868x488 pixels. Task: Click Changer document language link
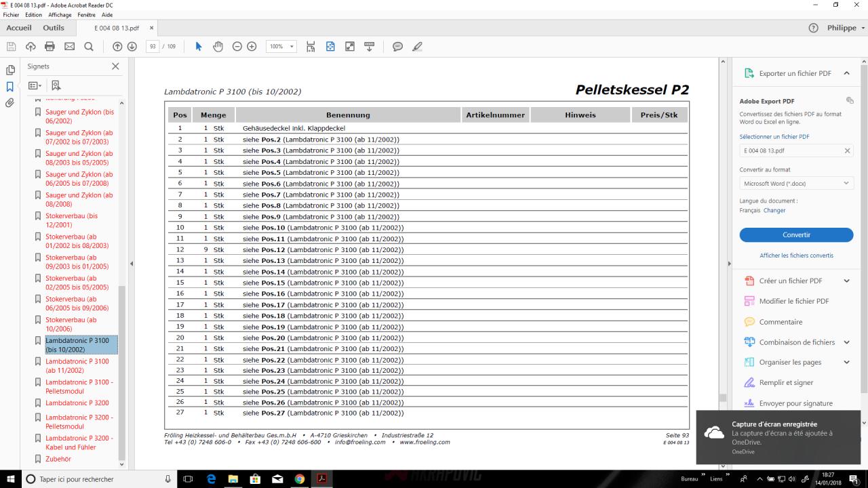774,210
